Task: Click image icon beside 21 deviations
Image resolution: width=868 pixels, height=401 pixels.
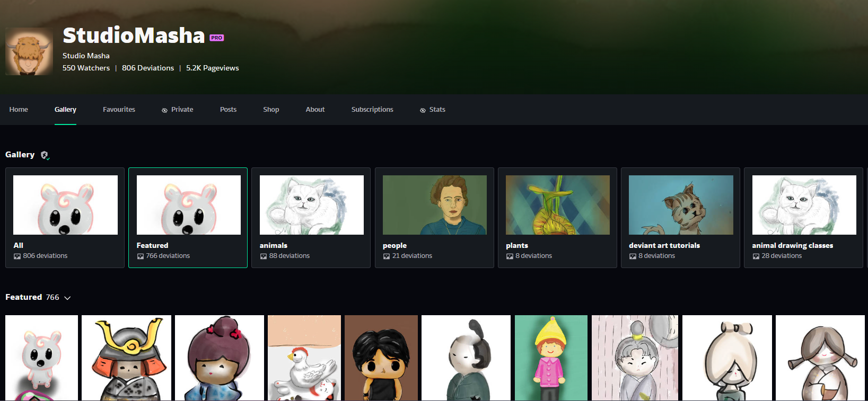Action: point(387,256)
